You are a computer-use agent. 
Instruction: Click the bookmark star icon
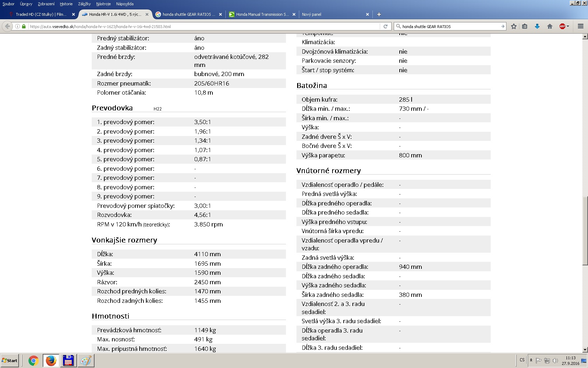click(x=513, y=26)
